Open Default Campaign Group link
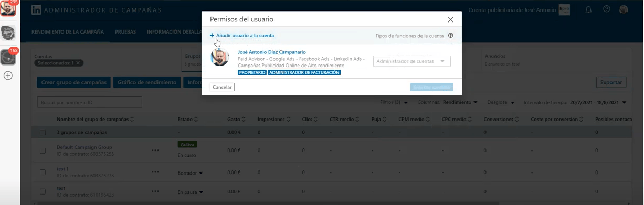 tap(85, 147)
